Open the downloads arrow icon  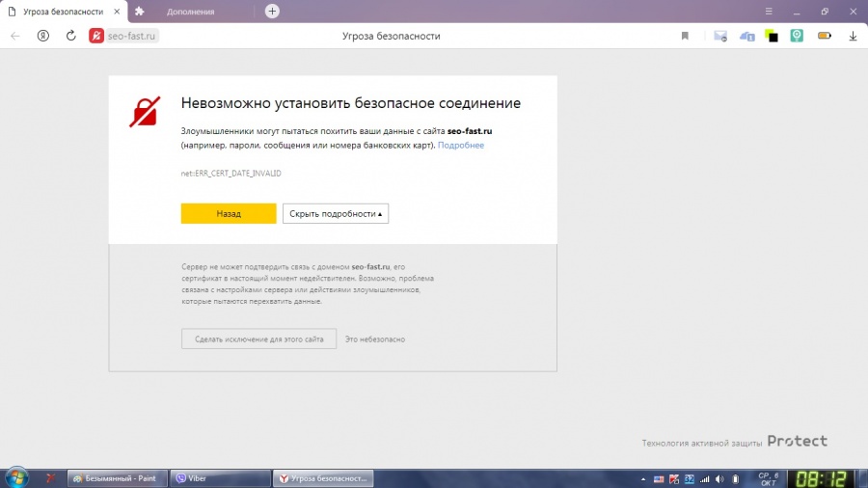[853, 36]
